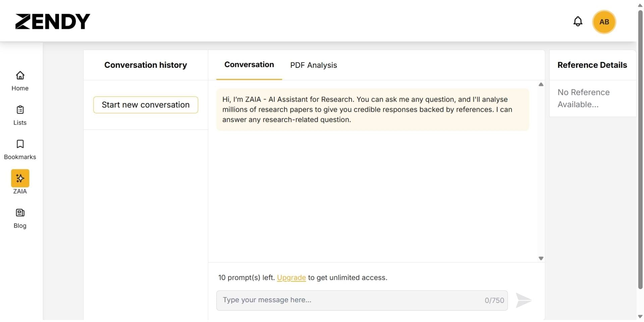This screenshot has width=644, height=322.
Task: Go to Home in the sidebar
Action: (x=20, y=81)
